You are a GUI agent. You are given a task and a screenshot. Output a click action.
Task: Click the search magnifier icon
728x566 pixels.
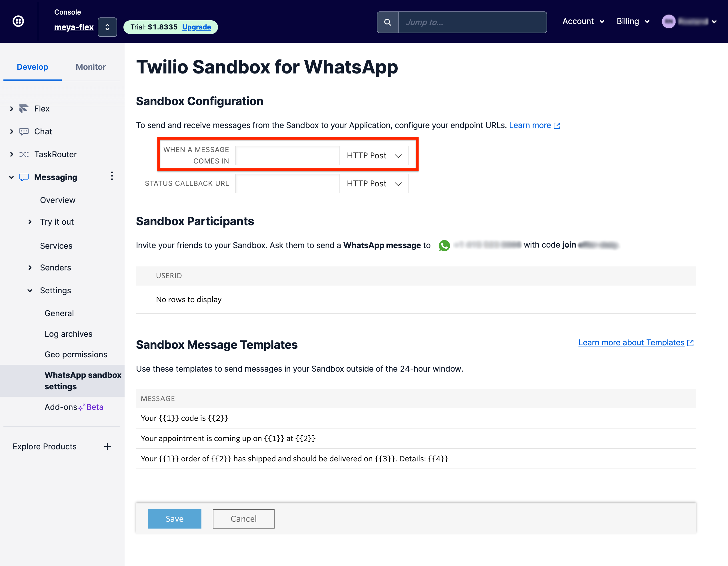pos(387,22)
